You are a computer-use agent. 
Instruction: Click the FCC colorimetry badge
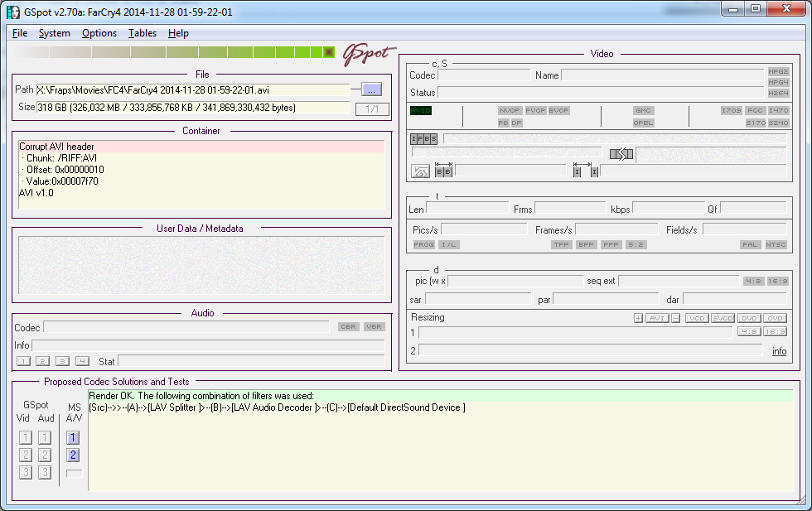tap(755, 110)
